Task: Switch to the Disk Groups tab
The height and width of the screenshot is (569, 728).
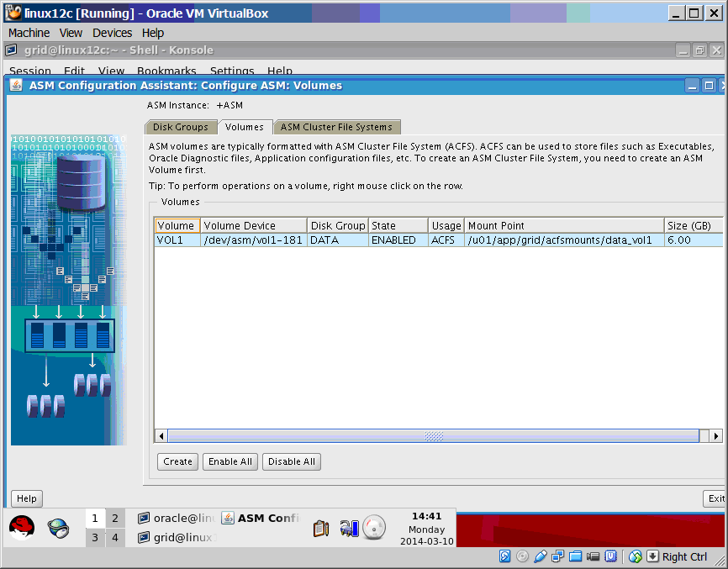Action: pyautogui.click(x=181, y=127)
